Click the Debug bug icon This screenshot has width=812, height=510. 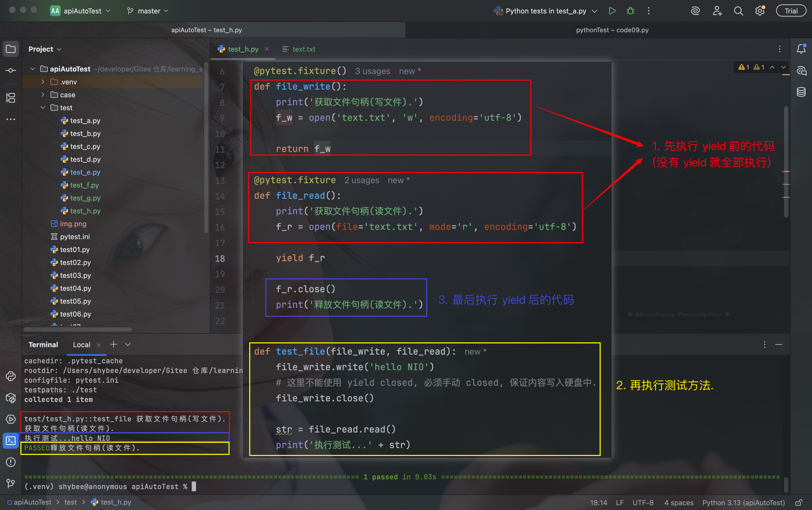coord(630,11)
